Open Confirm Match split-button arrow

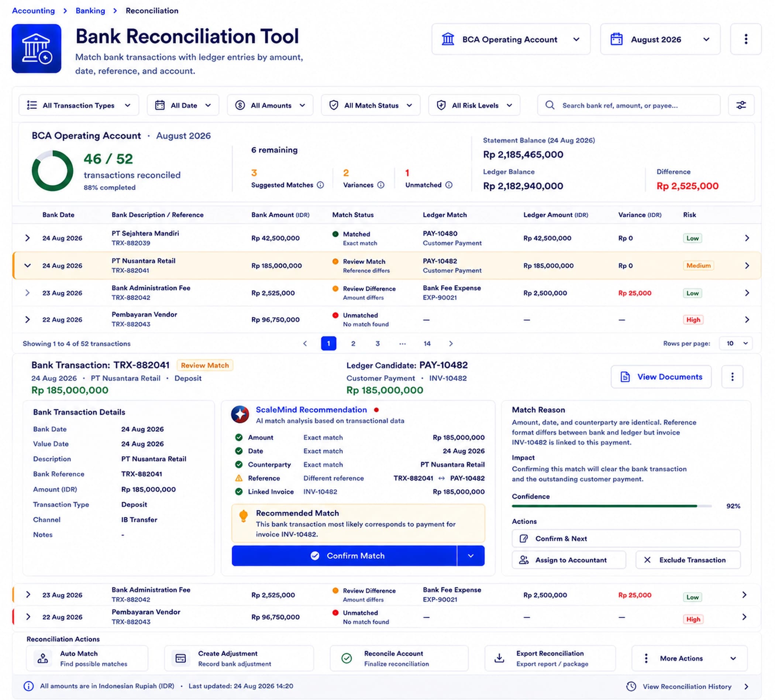471,556
